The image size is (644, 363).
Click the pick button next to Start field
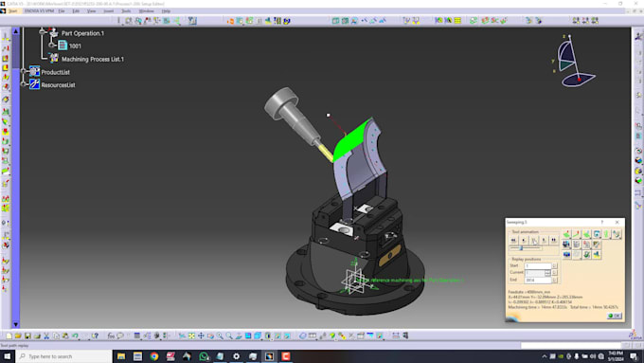coord(554,266)
